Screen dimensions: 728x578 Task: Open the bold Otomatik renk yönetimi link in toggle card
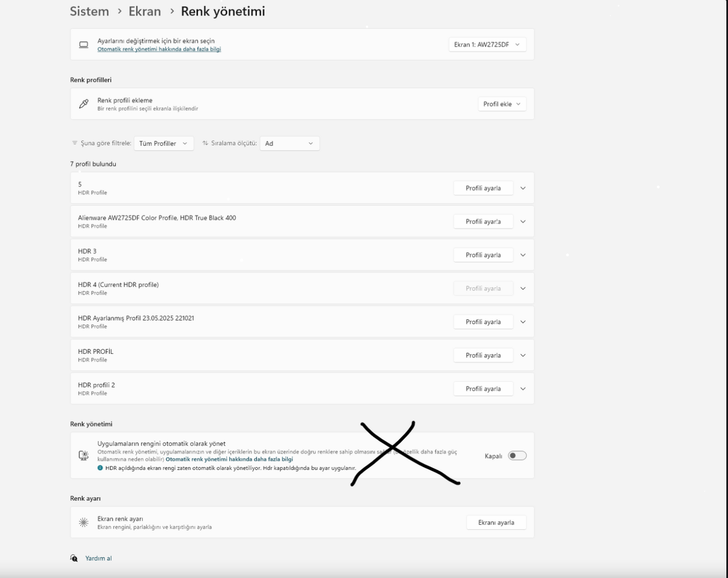[x=229, y=459]
